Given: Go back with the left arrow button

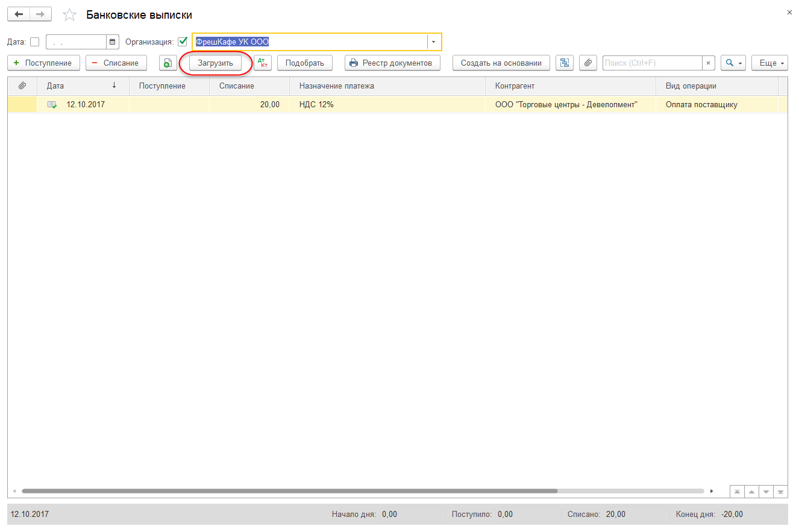Looking at the screenshot, I should [x=19, y=14].
